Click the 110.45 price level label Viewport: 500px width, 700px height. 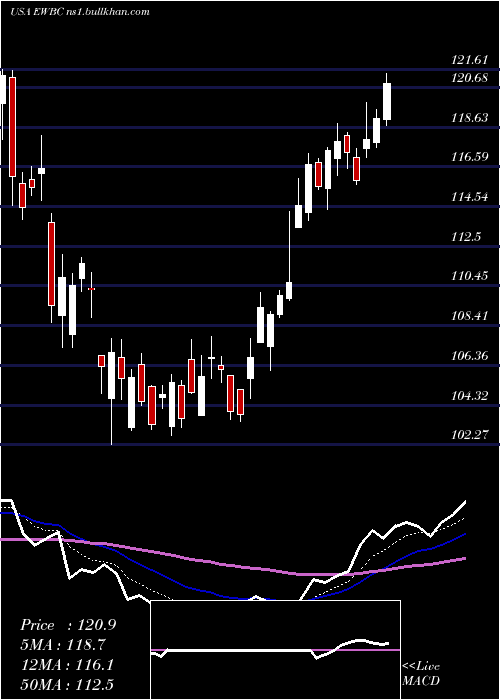tap(470, 276)
